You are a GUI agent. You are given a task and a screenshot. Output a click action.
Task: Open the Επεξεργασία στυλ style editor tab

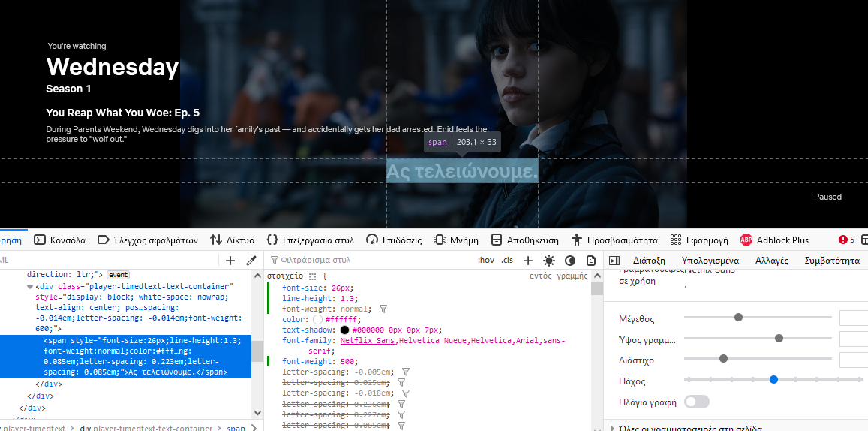[x=310, y=240]
